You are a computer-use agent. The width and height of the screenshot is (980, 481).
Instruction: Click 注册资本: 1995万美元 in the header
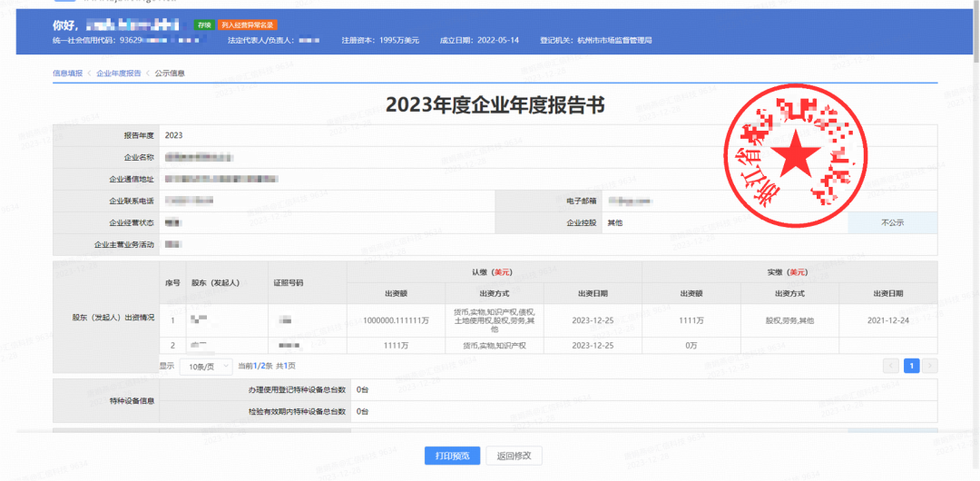(380, 40)
